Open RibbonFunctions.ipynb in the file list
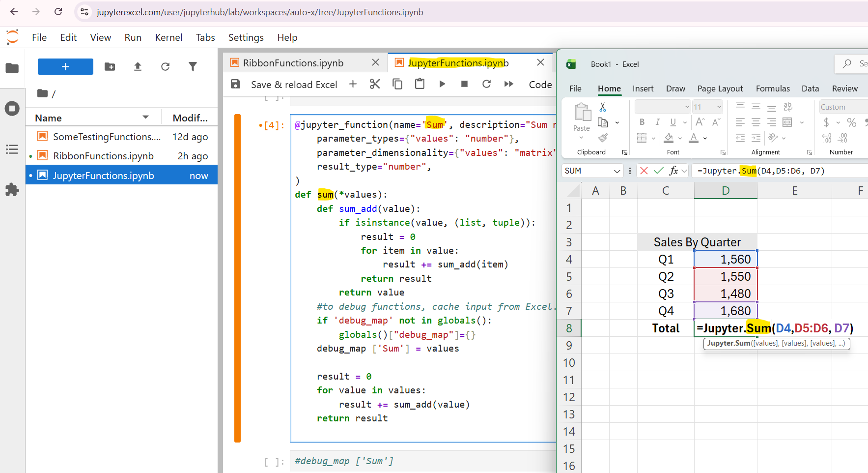Image resolution: width=868 pixels, height=473 pixels. tap(103, 156)
